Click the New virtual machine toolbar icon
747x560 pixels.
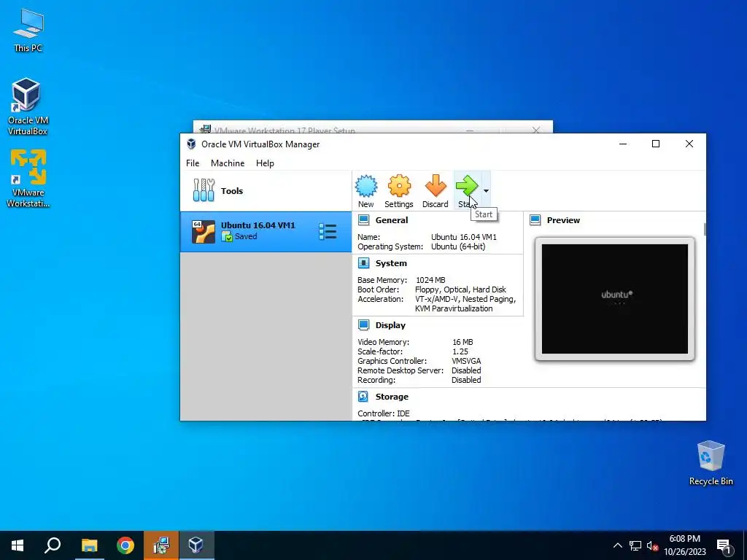coord(366,191)
